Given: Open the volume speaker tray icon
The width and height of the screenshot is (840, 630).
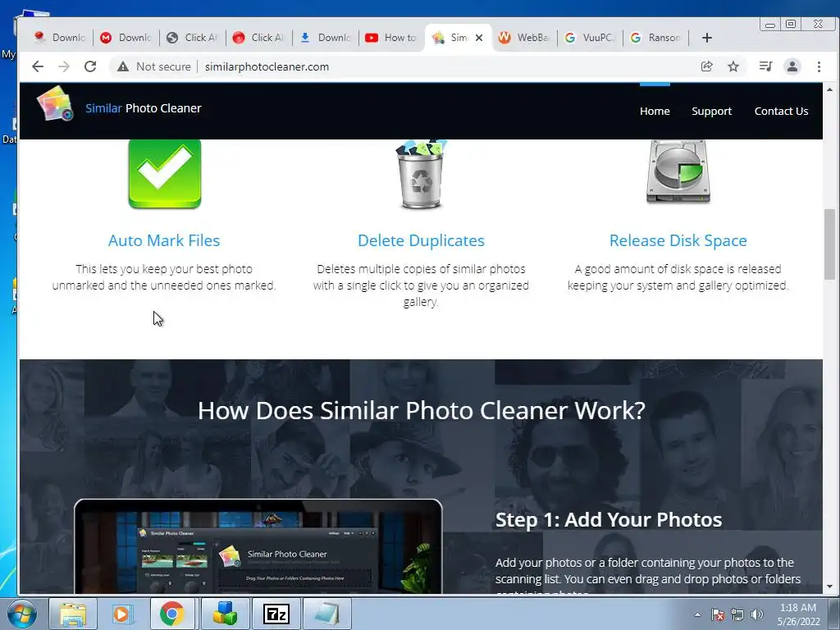Looking at the screenshot, I should (757, 614).
